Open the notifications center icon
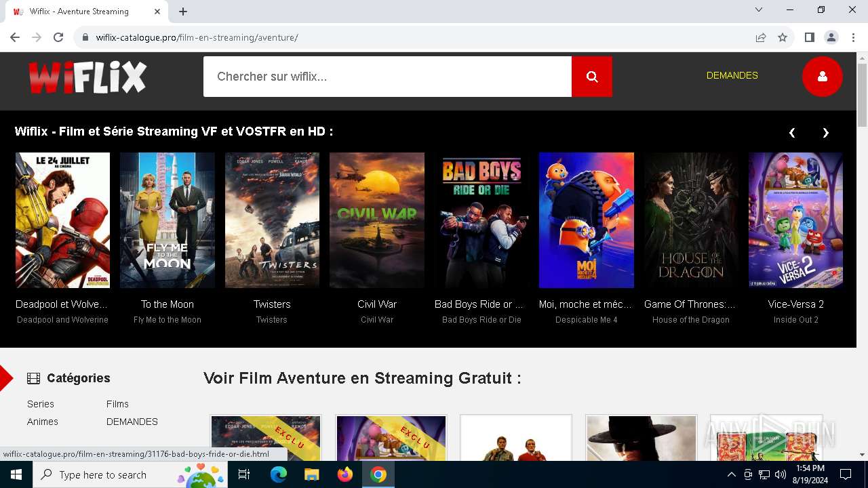 pos(846,474)
